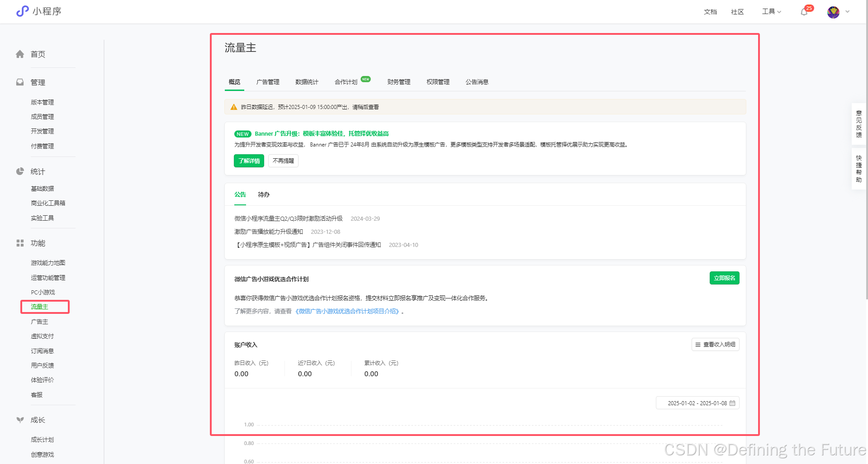Open 商业化工具箱 in sidebar
This screenshot has height=464, width=868.
pos(48,203)
